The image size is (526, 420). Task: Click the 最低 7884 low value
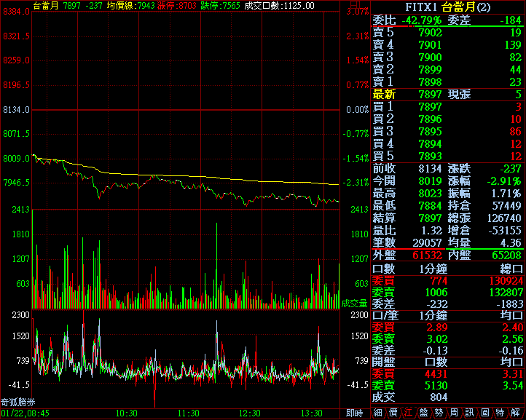coord(431,205)
